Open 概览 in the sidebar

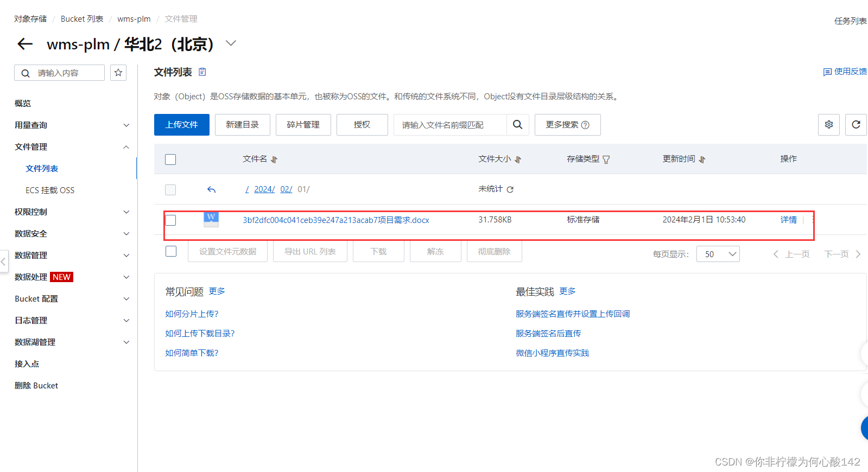pyautogui.click(x=23, y=104)
